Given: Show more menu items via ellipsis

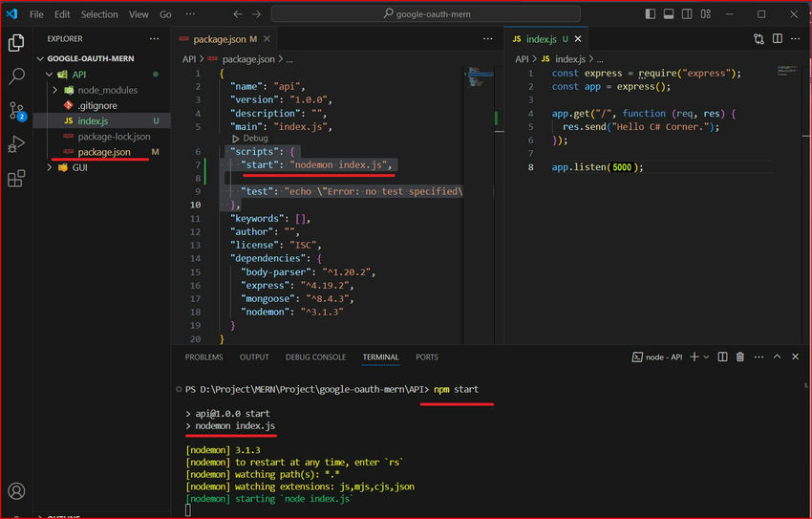Looking at the screenshot, I should point(190,14).
